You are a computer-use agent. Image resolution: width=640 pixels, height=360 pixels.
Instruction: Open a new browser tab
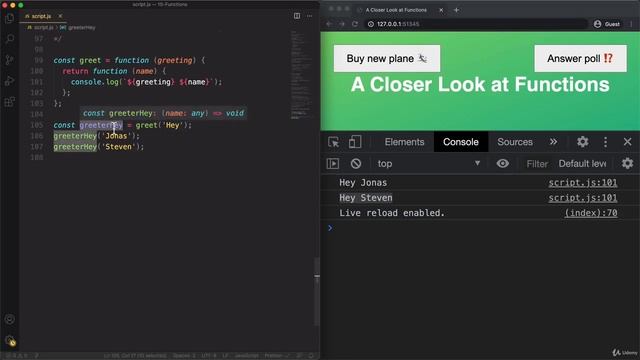456,10
